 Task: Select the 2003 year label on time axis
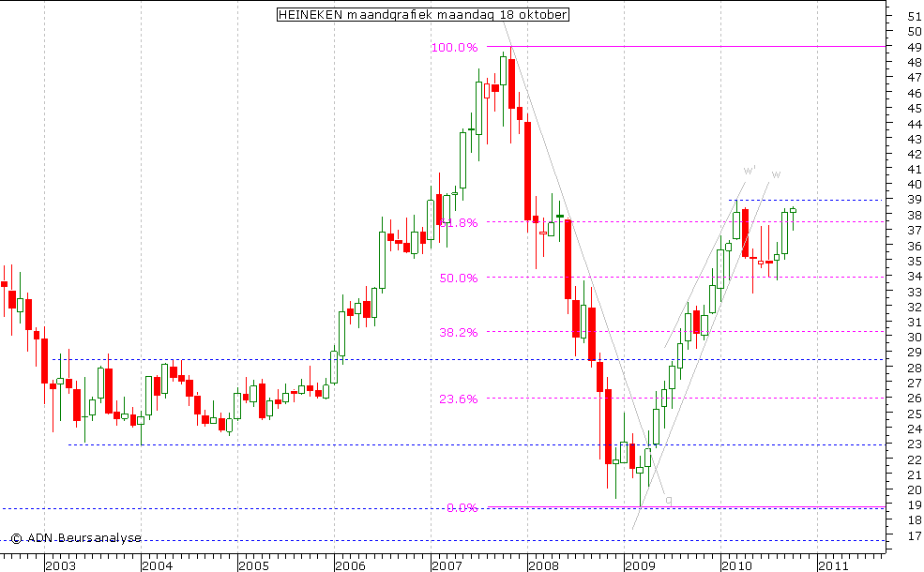tap(61, 566)
